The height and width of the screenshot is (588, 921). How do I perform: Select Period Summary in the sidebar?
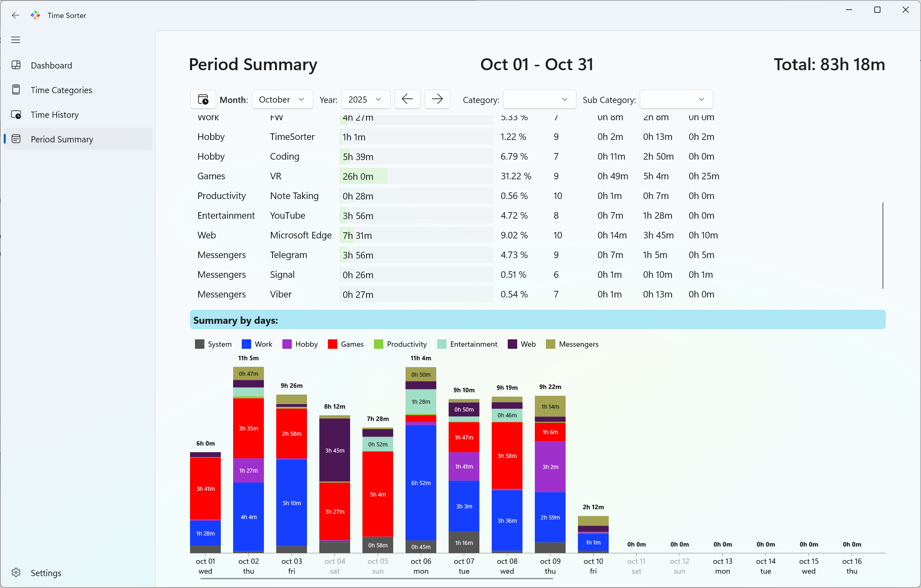point(62,139)
